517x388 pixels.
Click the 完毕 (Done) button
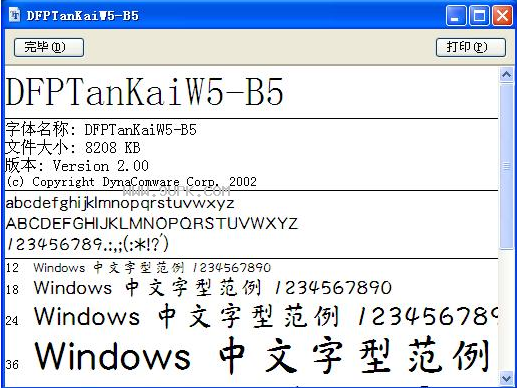(49, 47)
